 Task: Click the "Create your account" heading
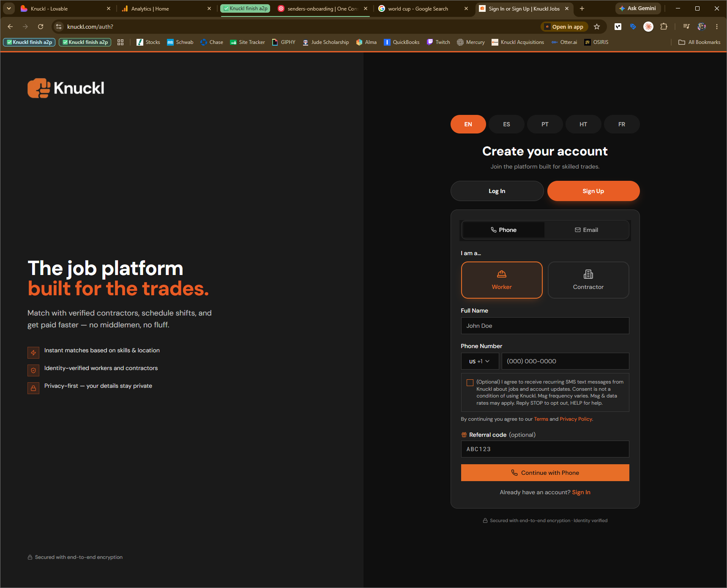[545, 151]
